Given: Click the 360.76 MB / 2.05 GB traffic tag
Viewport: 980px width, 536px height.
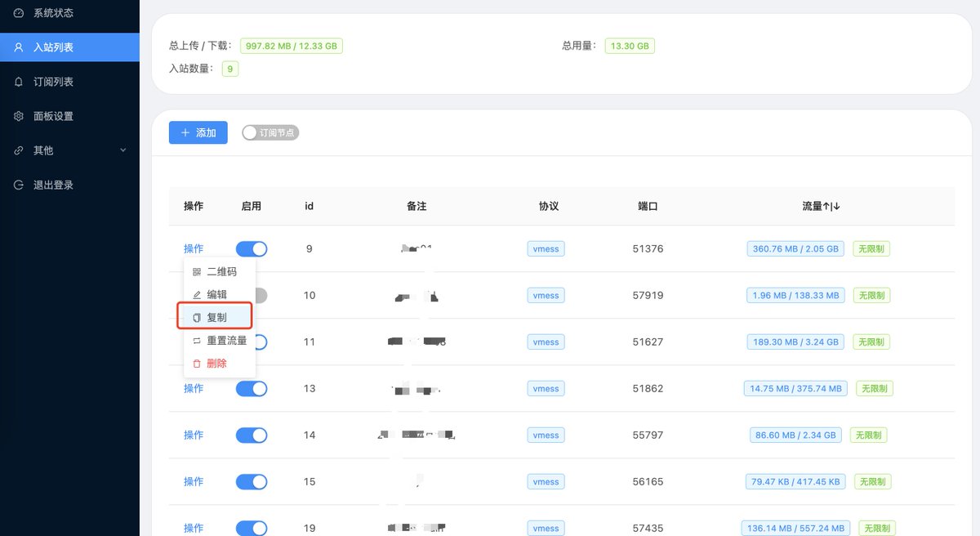Looking at the screenshot, I should [795, 249].
